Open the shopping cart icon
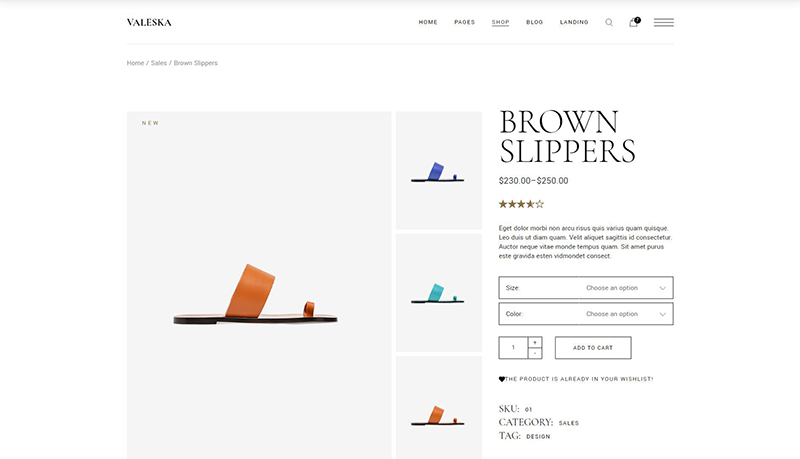Viewport: 800px width, 459px height. pos(633,22)
